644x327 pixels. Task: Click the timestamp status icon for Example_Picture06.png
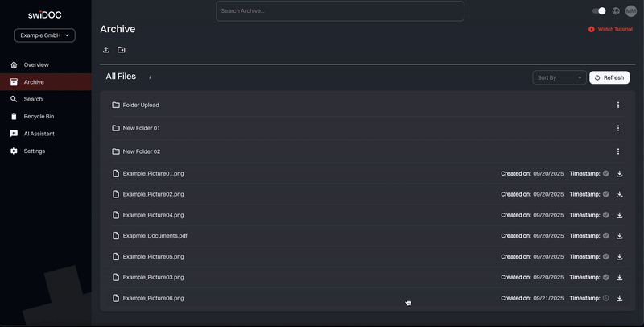pyautogui.click(x=606, y=298)
